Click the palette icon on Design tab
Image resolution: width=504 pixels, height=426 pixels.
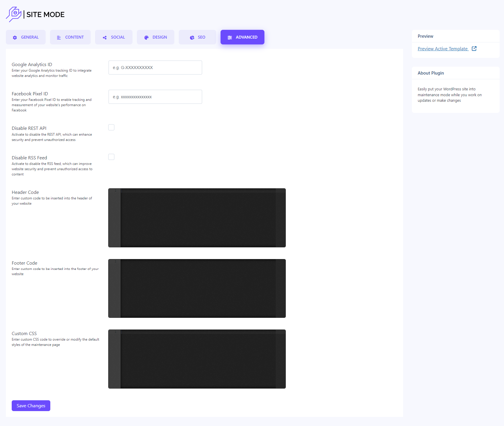[x=147, y=37]
